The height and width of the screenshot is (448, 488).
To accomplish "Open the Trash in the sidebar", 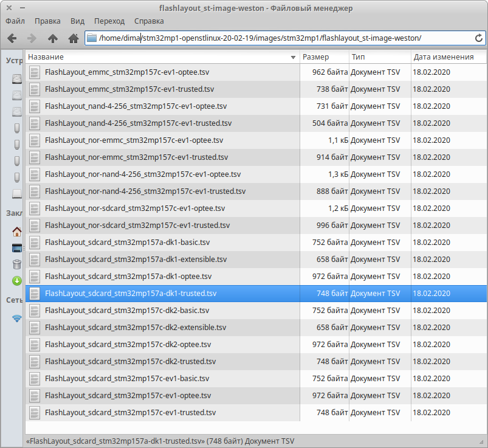I will 17,264.
